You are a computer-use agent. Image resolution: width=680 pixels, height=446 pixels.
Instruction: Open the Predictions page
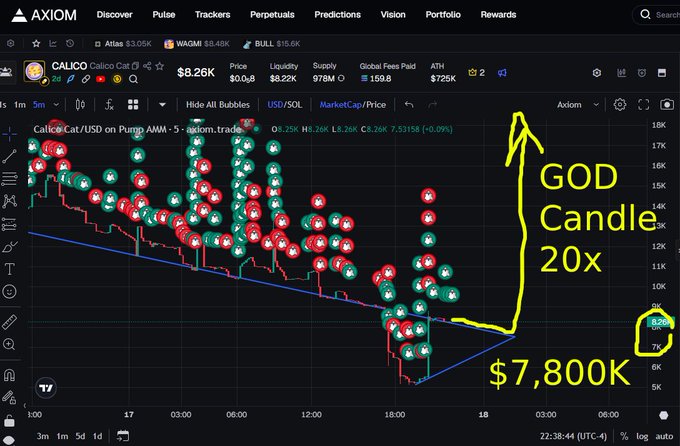pyautogui.click(x=337, y=15)
